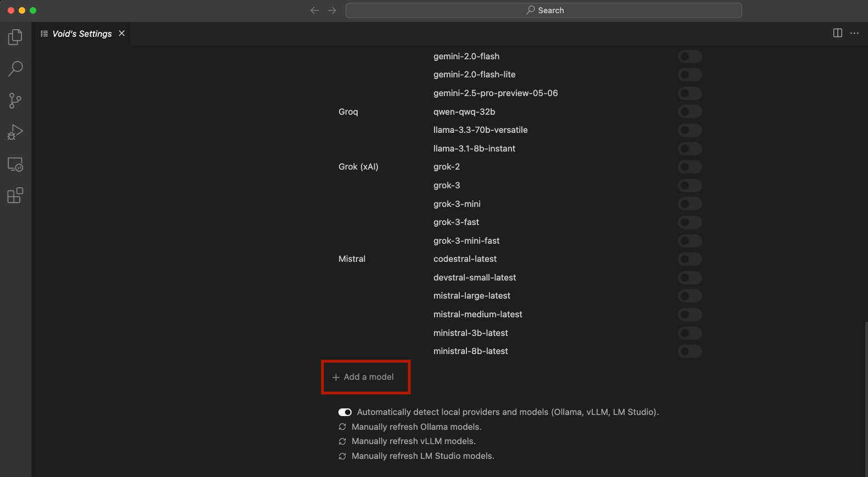Enable llama-3.3-70b-versatile model
Image resolution: width=868 pixels, height=477 pixels.
pos(690,130)
